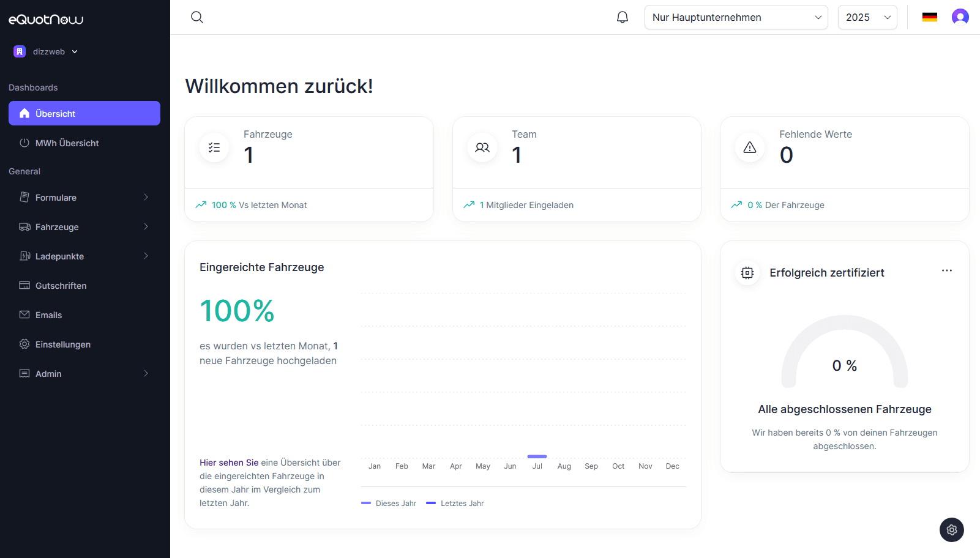Expand the Formulare sidebar section
The height and width of the screenshot is (558, 980).
(x=84, y=198)
